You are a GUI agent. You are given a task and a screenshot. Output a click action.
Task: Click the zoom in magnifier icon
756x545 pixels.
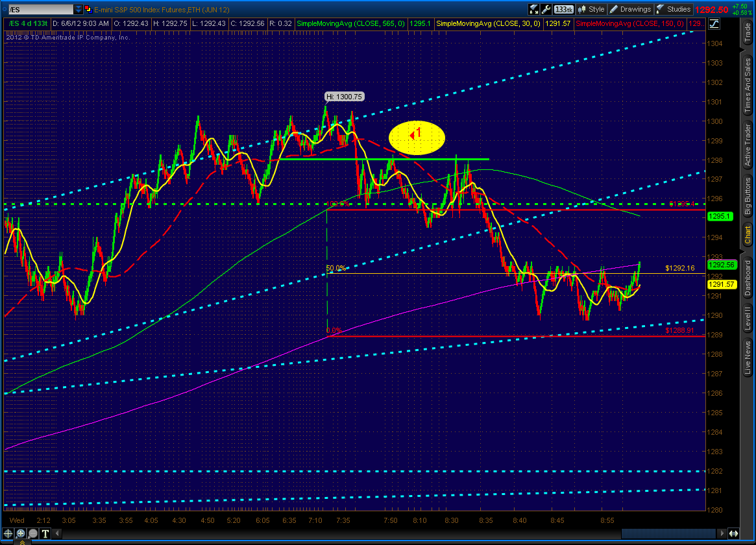(x=21, y=533)
